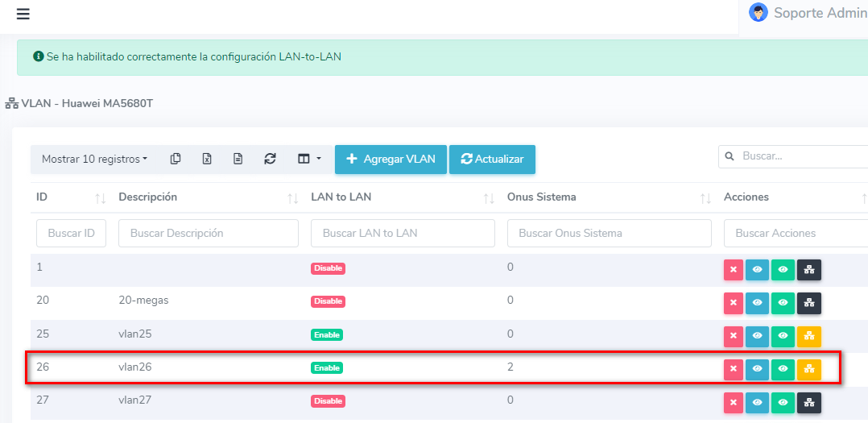
Task: Click the blue eye icon for VLAN 20
Action: tap(758, 303)
